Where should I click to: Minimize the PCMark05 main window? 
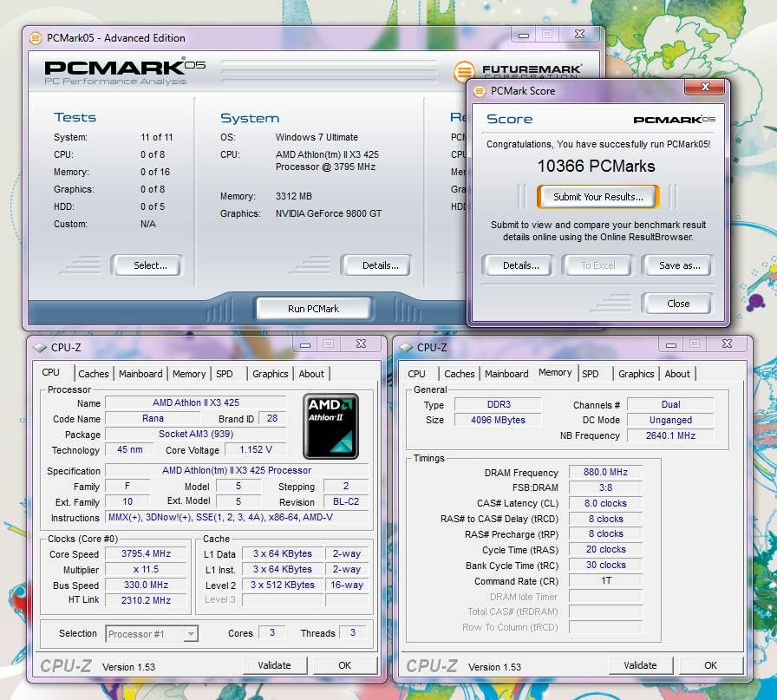click(x=524, y=35)
